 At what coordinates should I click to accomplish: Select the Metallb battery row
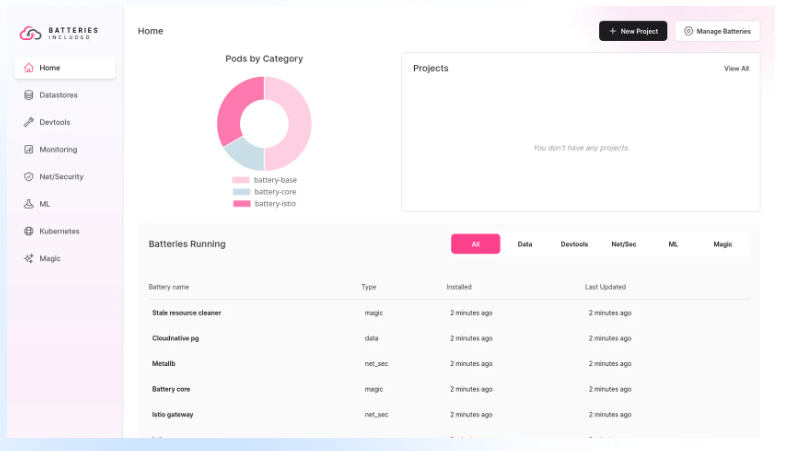point(449,364)
